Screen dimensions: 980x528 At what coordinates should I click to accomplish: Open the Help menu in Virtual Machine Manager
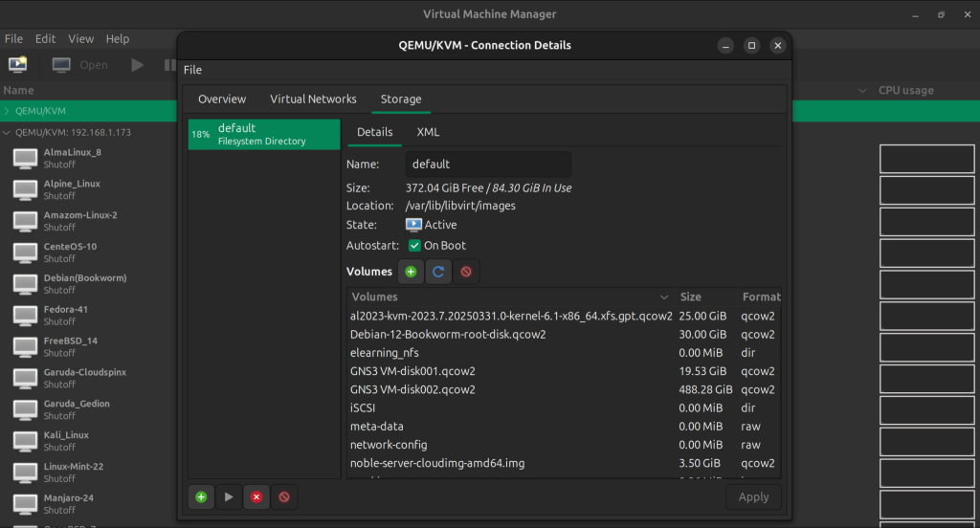118,39
